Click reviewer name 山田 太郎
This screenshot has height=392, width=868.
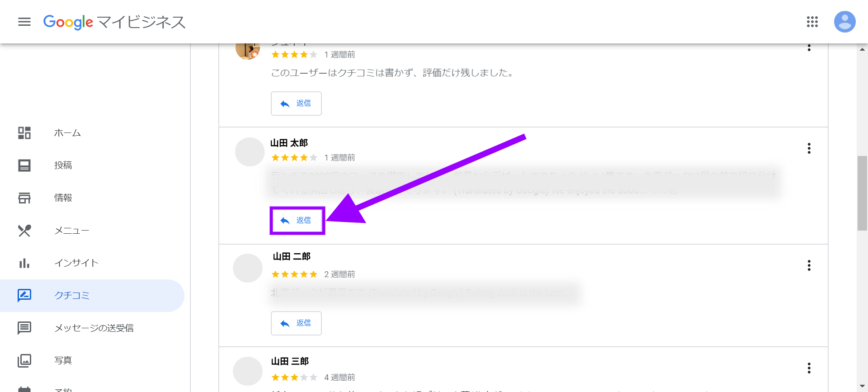coord(289,143)
